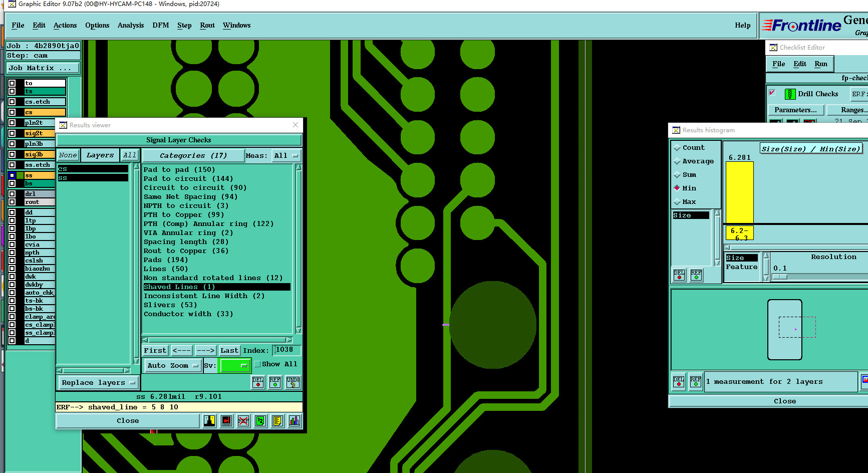Click the First result button

coord(155,351)
